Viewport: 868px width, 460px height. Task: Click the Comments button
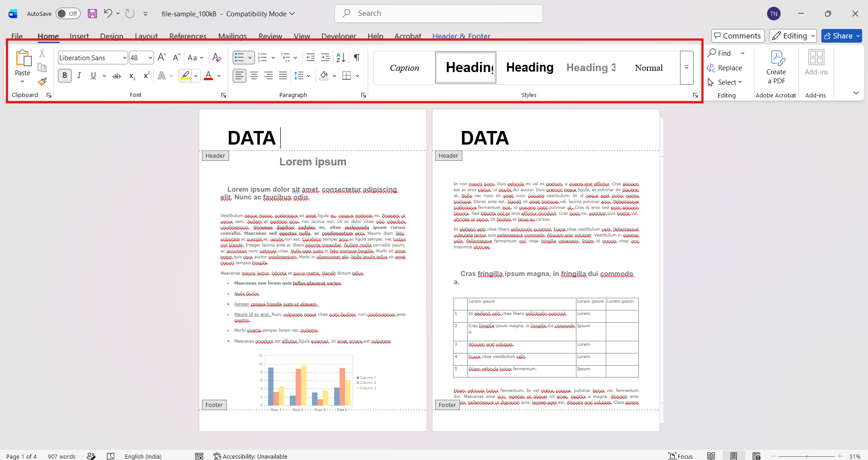738,36
